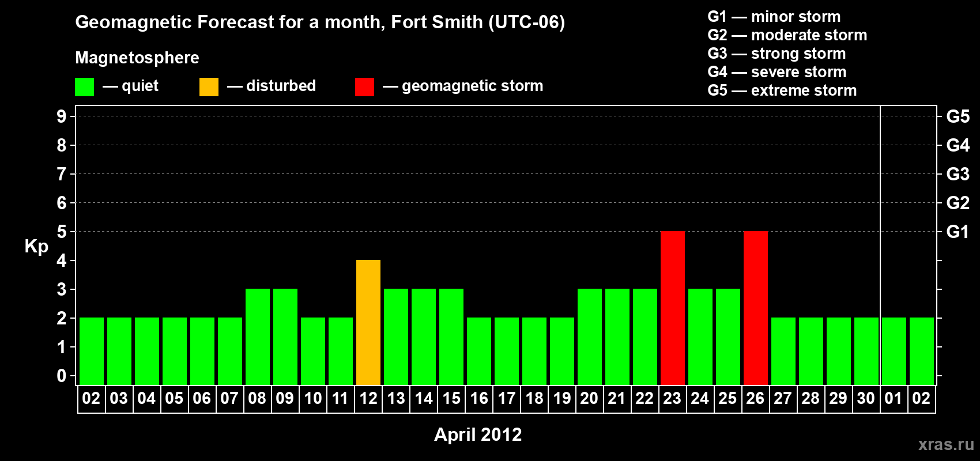980x461 pixels.
Task: Click the date label 05
Action: pos(175,399)
